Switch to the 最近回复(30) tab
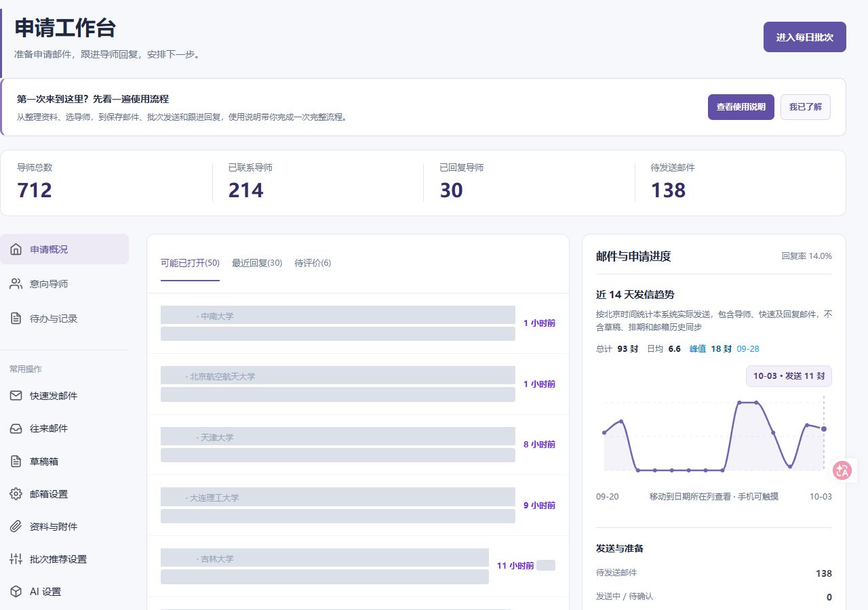 point(257,263)
